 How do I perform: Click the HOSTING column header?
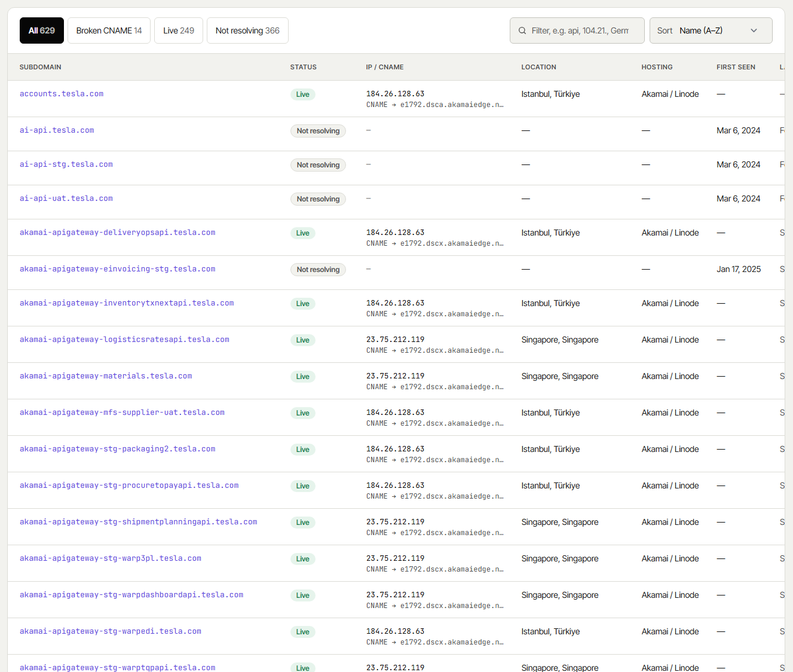pyautogui.click(x=657, y=67)
